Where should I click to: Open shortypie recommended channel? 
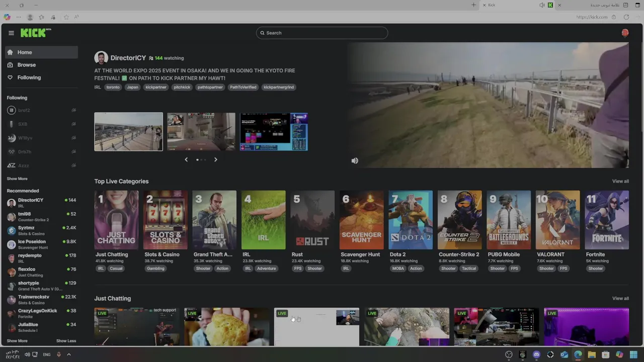click(x=42, y=286)
